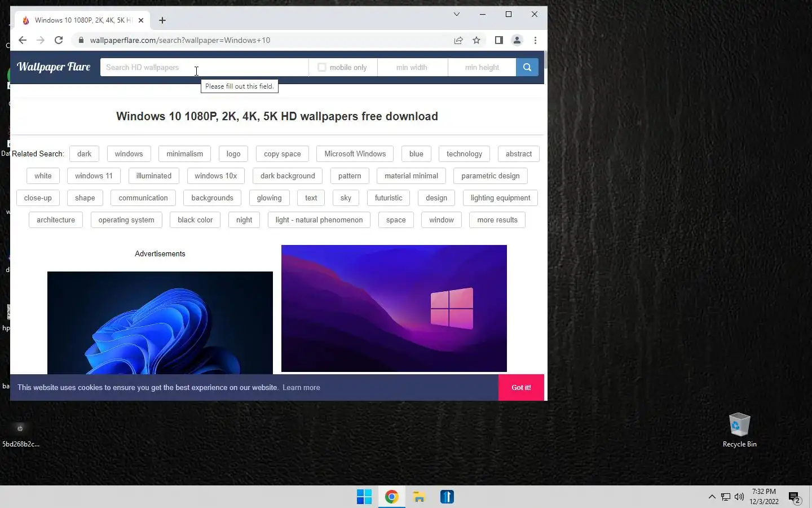Click the address bar URL
812x508 pixels.
point(180,40)
